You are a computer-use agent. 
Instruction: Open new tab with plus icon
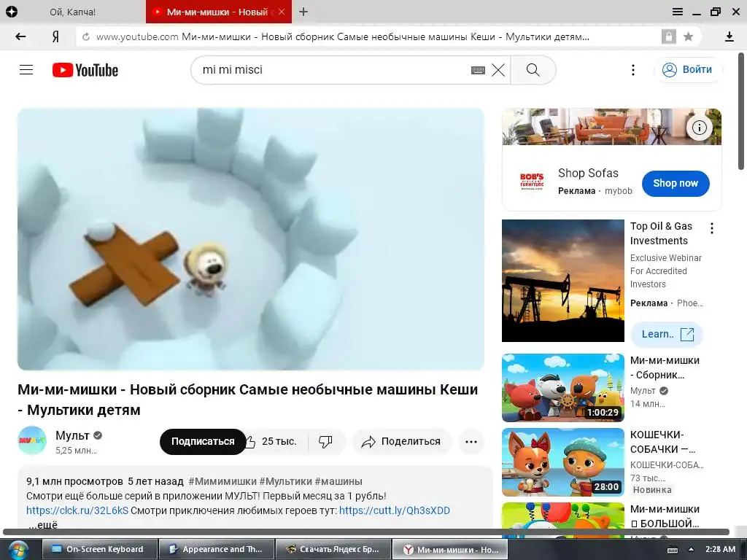coord(303,12)
